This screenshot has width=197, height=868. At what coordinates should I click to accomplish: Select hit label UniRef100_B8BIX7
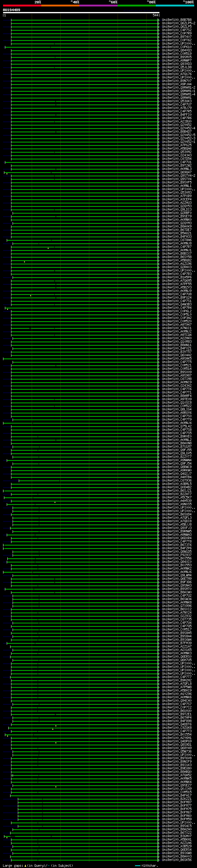click(177, 253)
